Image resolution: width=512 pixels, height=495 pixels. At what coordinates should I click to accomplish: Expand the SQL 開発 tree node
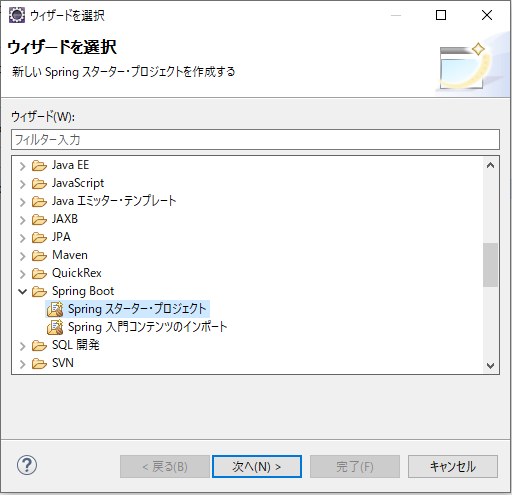22,346
